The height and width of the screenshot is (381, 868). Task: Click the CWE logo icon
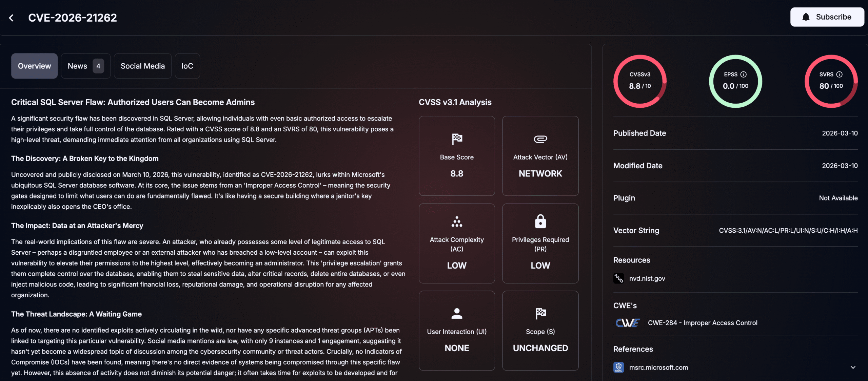coord(628,323)
